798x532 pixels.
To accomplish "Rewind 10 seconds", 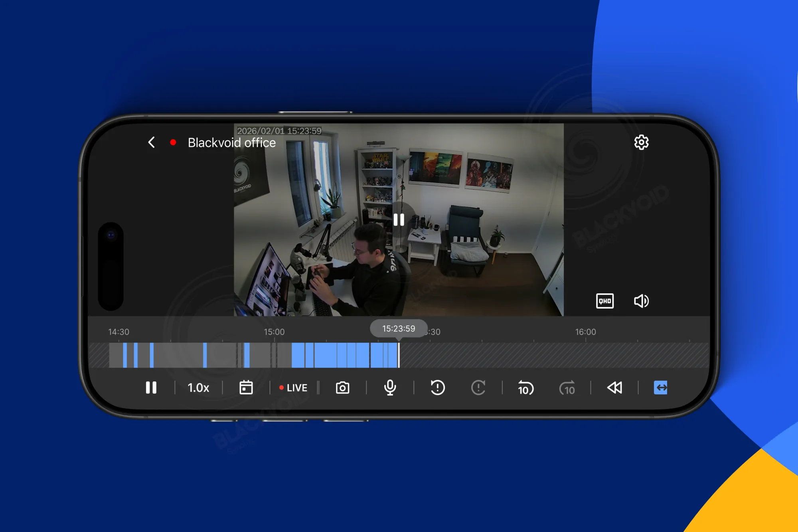I will 525,388.
